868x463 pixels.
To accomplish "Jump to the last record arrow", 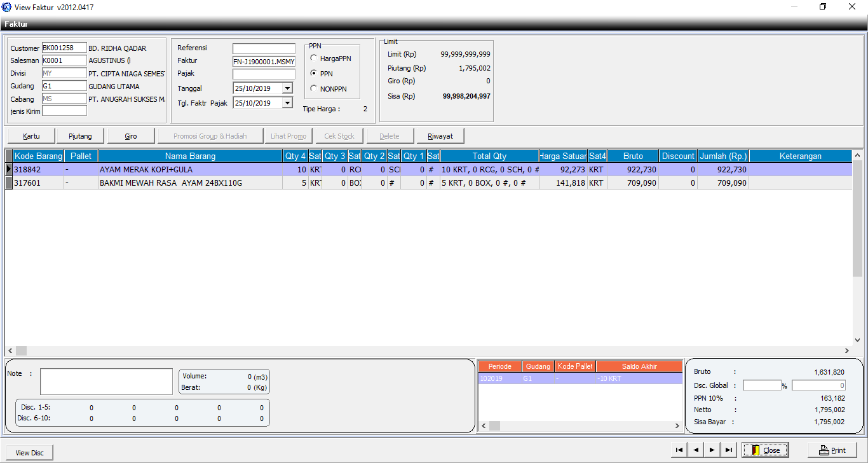I will [729, 450].
